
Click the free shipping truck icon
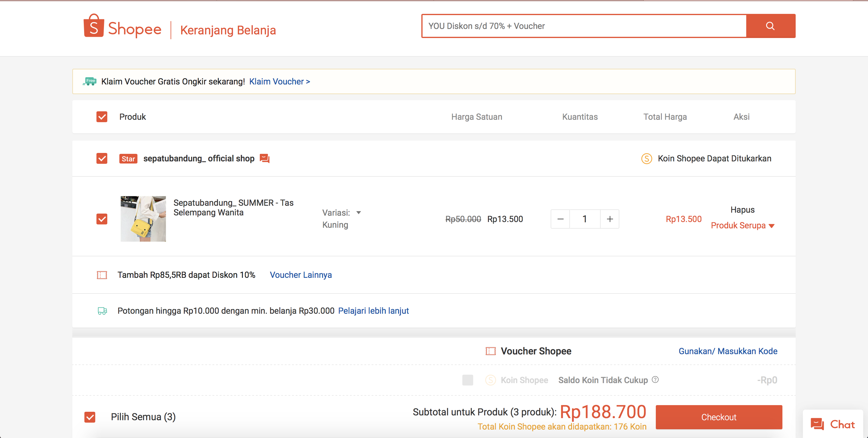pyautogui.click(x=90, y=81)
